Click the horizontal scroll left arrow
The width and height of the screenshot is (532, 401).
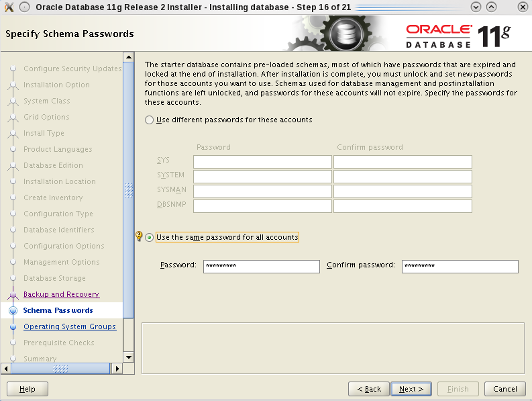click(x=6, y=368)
